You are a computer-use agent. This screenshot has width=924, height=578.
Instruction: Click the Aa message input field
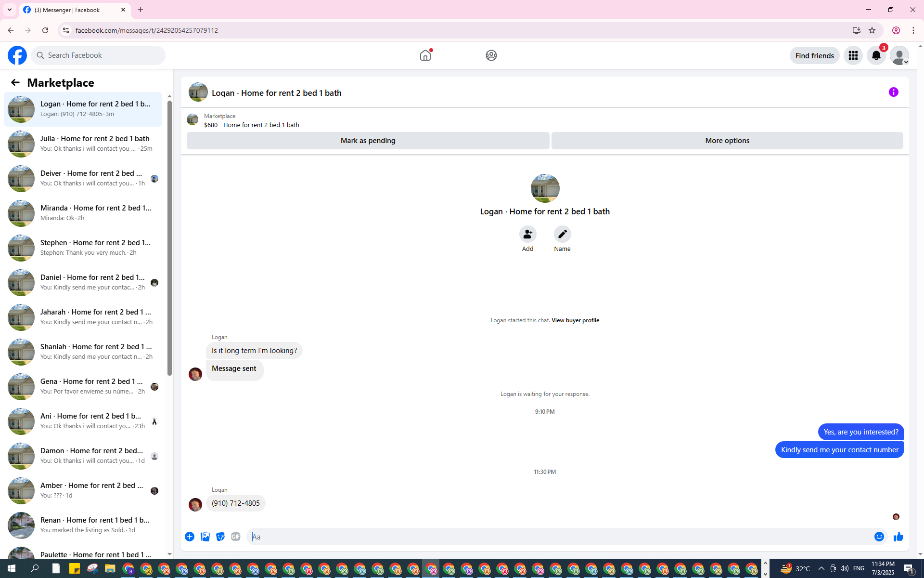pos(558,537)
